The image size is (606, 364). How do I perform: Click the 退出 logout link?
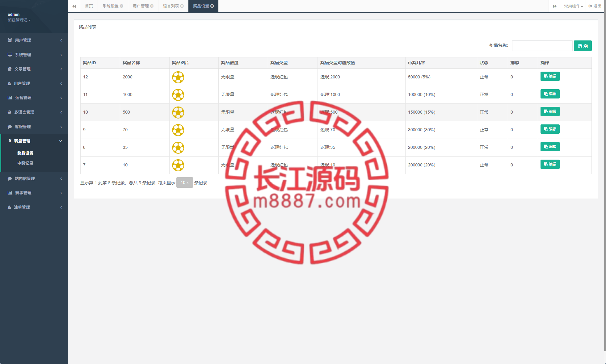point(595,6)
